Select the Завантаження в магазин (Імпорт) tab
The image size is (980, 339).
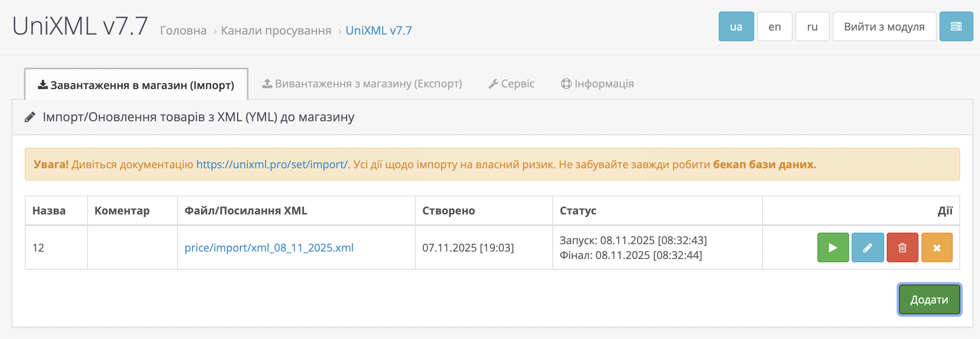click(x=136, y=85)
